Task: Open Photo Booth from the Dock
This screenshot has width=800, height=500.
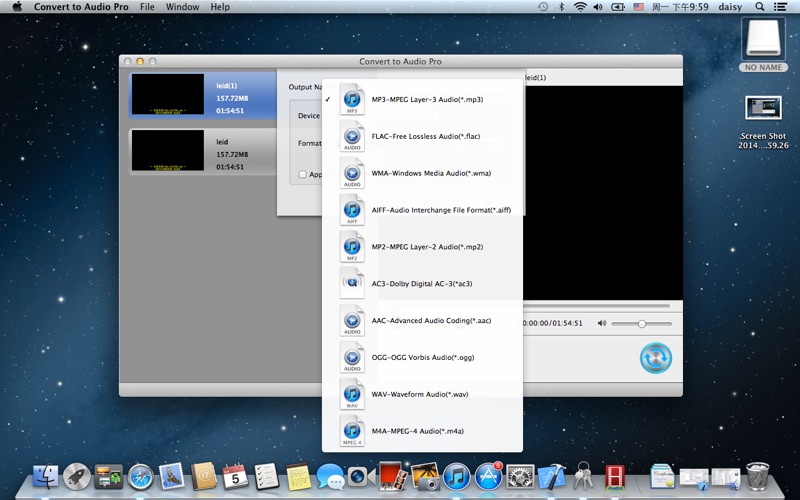Action: (x=393, y=477)
